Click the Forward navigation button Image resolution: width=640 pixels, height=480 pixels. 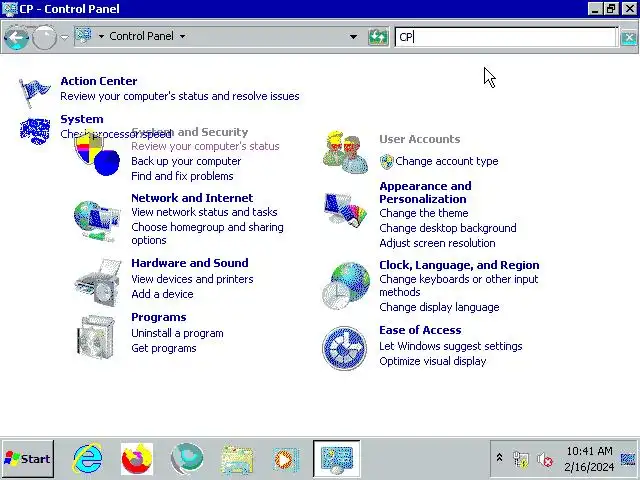(x=44, y=38)
